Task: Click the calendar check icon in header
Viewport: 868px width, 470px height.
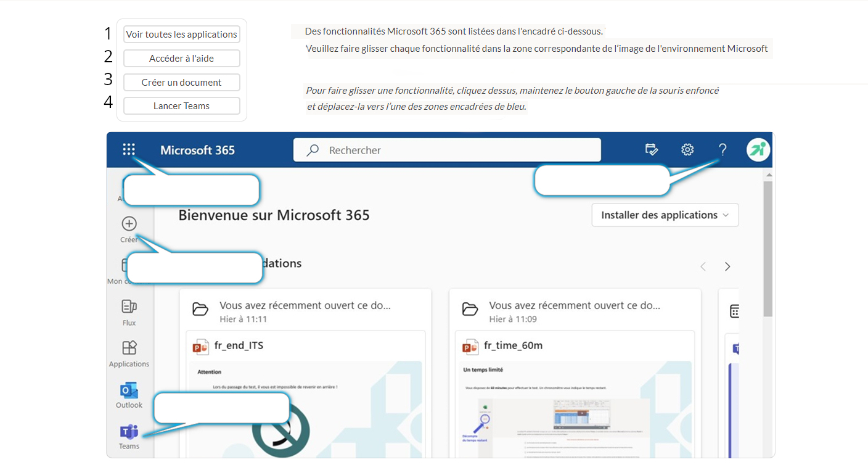Action: pos(652,149)
